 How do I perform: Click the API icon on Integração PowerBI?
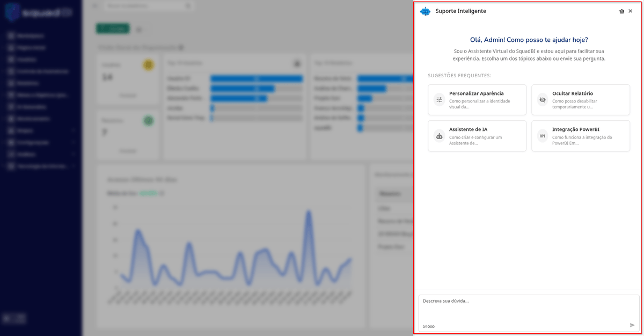[543, 136]
